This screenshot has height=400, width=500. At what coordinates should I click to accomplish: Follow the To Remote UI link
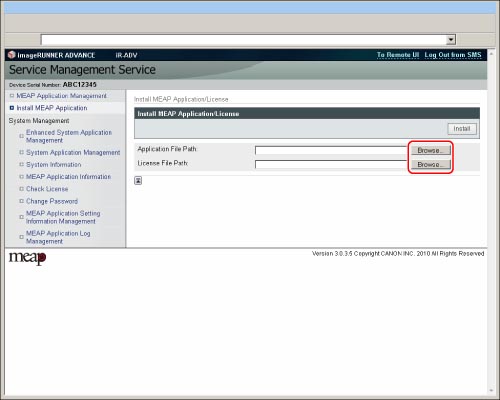tap(398, 55)
